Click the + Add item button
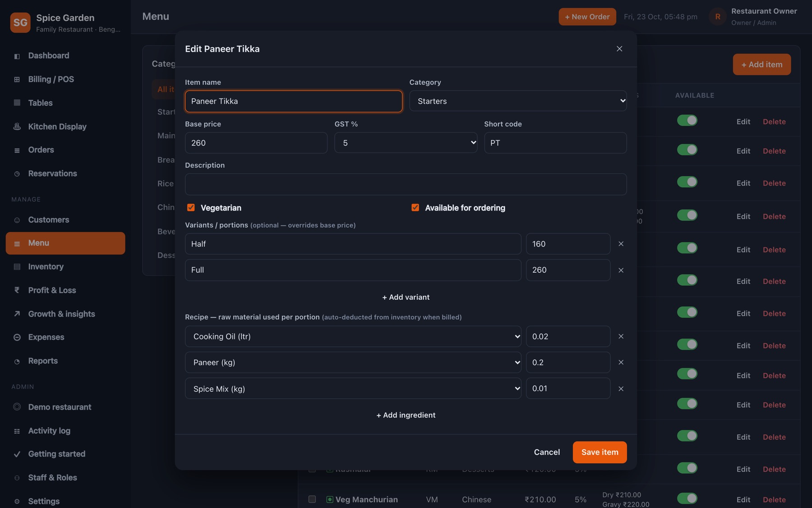 (x=761, y=65)
